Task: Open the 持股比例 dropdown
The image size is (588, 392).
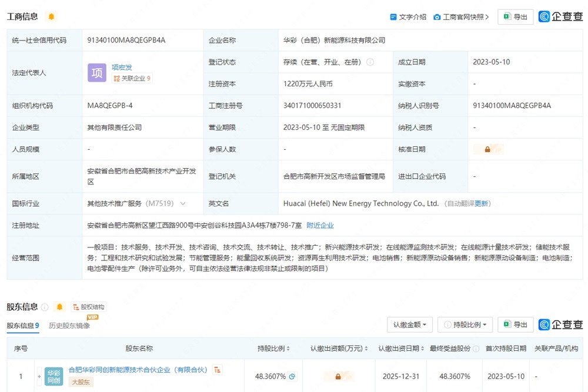Action: click(465, 324)
